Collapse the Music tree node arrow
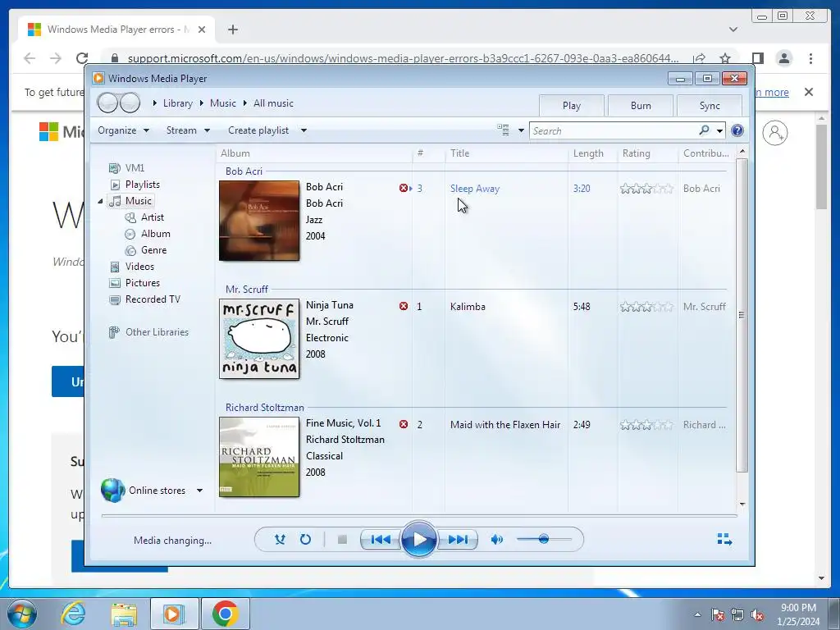Image resolution: width=840 pixels, height=630 pixels. pyautogui.click(x=100, y=201)
